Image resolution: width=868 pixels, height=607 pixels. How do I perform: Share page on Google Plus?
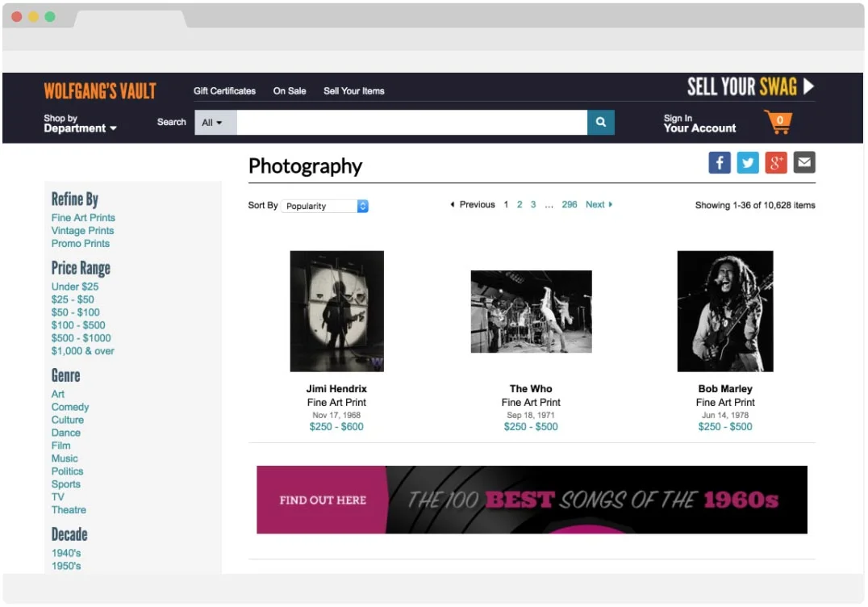click(x=775, y=162)
